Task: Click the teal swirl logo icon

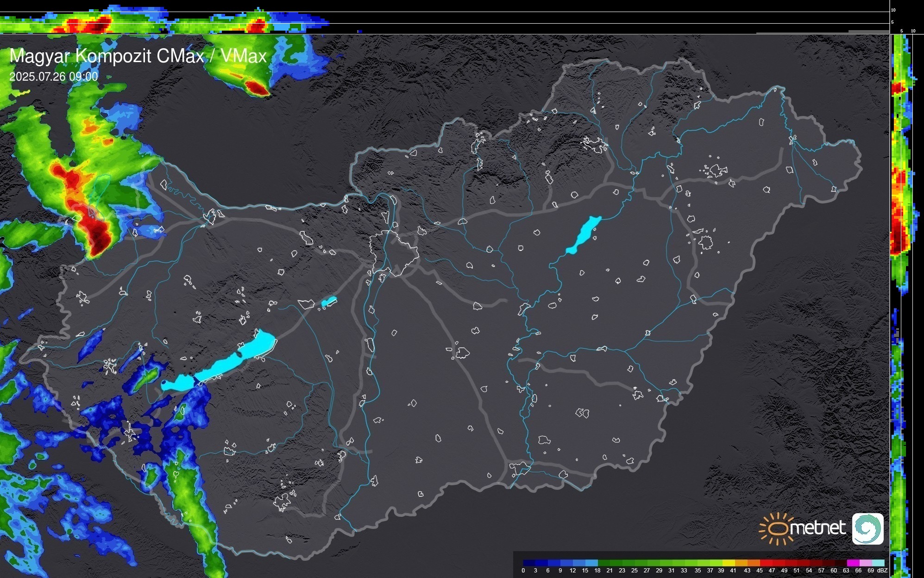Action: [867, 528]
